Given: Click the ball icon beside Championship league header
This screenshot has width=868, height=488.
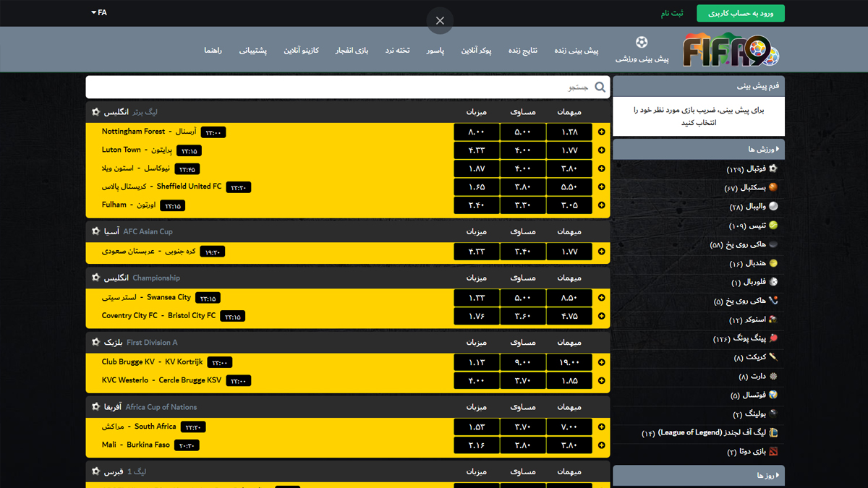Looking at the screenshot, I should (95, 278).
